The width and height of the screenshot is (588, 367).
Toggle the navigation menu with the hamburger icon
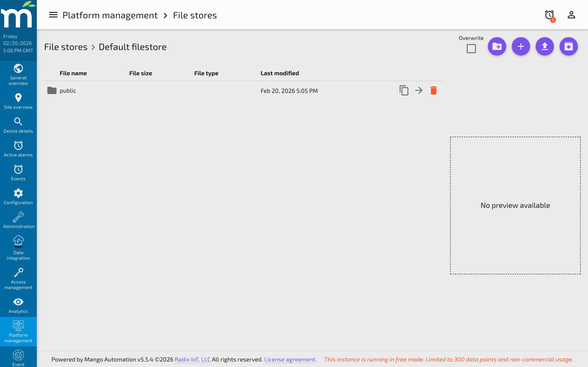(53, 15)
